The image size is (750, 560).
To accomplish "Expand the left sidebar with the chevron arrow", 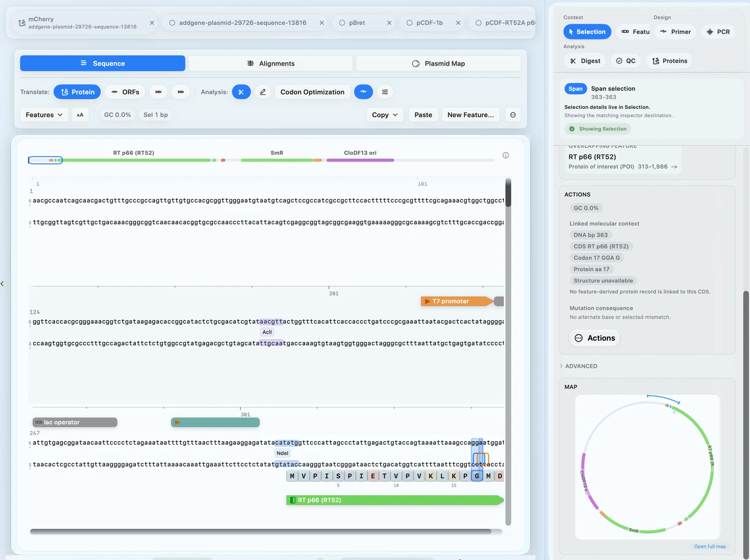I will 2,284.
